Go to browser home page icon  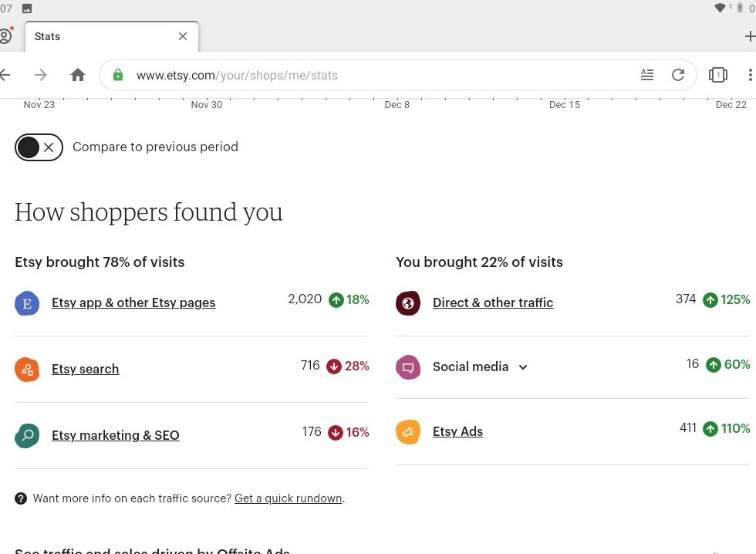tap(78, 75)
